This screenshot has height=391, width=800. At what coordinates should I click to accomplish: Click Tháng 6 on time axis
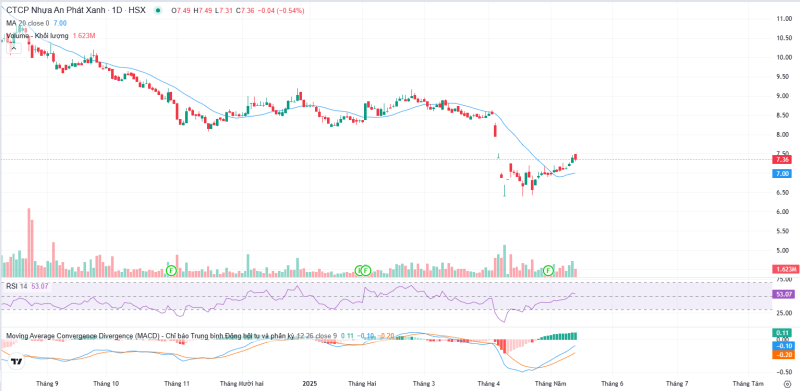(x=612, y=383)
